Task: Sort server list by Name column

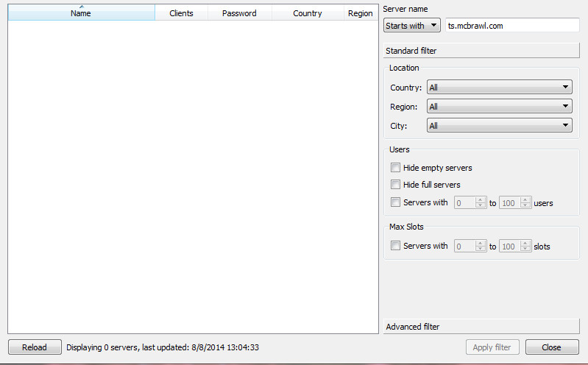Action: pyautogui.click(x=81, y=13)
